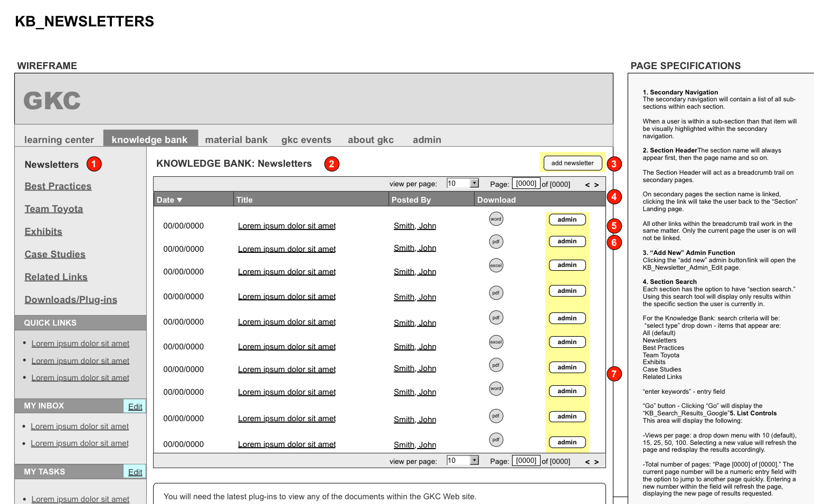Download the PDF file in the ninth table row
The image size is (814, 504).
(496, 416)
